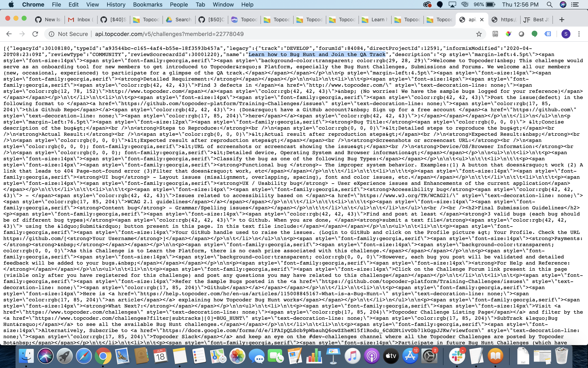Viewport: 588px width, 368px height.
Task: Open the History menu
Action: pos(116,5)
